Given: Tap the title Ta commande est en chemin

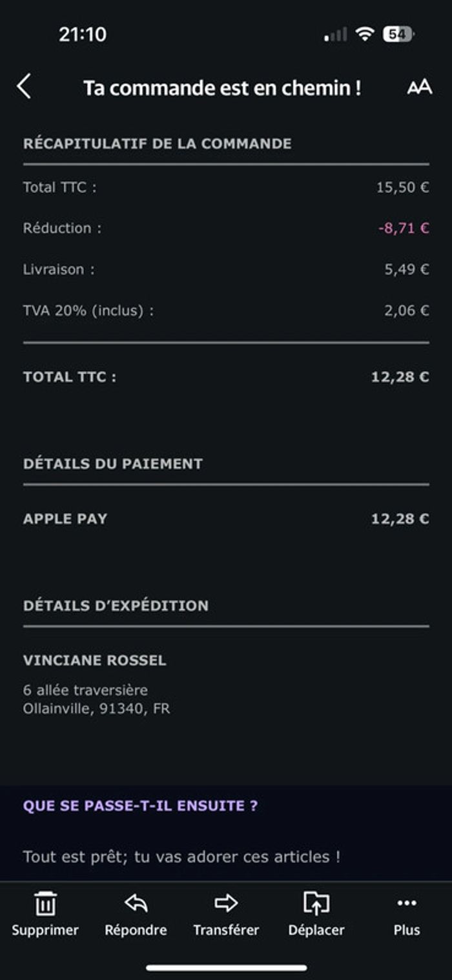Looking at the screenshot, I should click(223, 87).
